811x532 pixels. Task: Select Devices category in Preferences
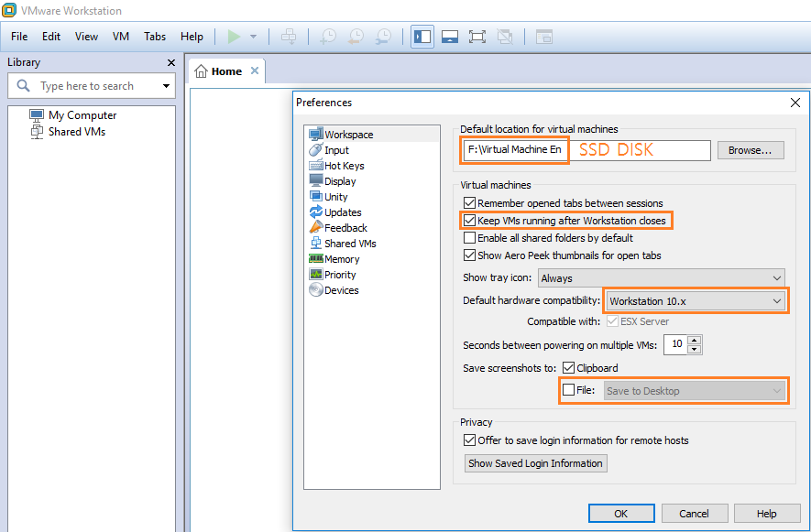click(x=334, y=290)
